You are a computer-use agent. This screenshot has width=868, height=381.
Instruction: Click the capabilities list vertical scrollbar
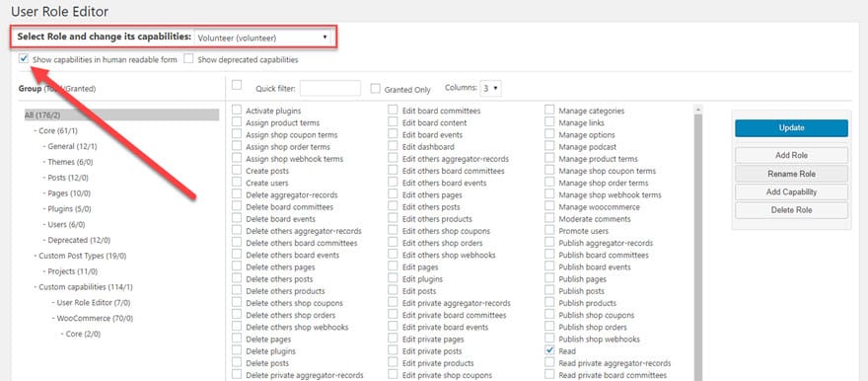click(698, 249)
